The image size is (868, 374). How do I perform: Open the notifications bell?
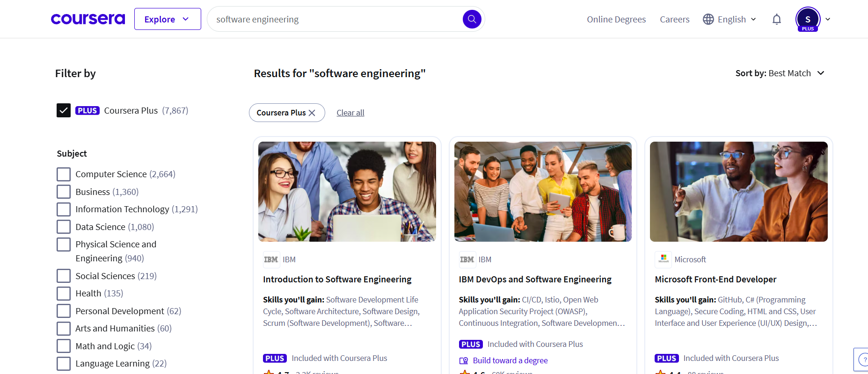(x=776, y=19)
